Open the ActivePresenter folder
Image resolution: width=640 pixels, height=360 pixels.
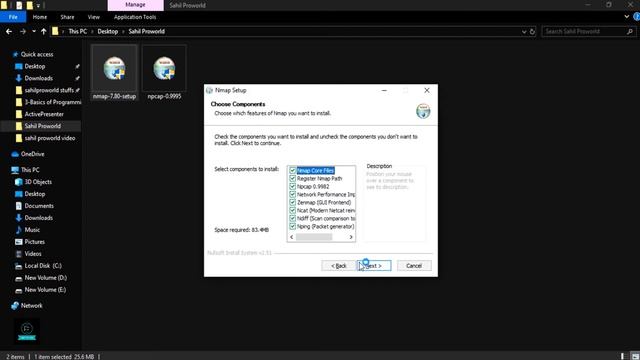[44, 114]
